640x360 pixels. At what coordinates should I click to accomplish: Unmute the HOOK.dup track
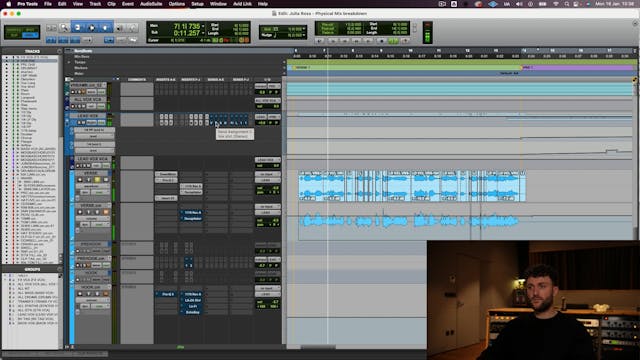pos(106,294)
